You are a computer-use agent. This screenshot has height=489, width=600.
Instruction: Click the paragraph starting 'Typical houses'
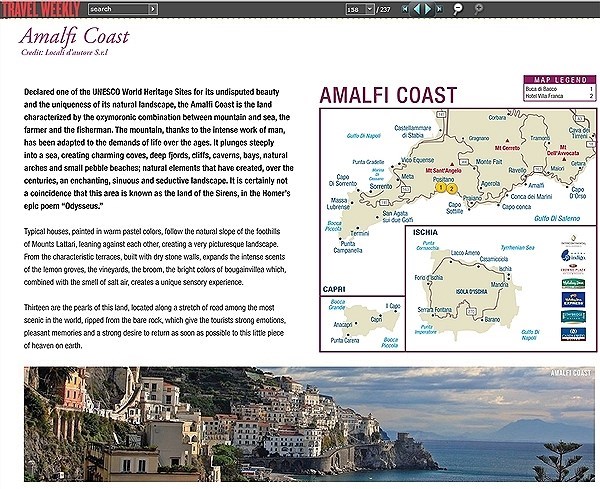click(x=155, y=257)
